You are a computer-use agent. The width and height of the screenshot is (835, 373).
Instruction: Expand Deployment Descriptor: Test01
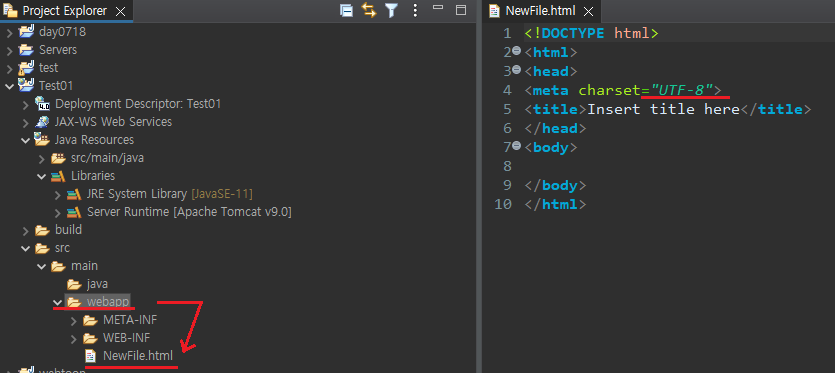[26, 104]
